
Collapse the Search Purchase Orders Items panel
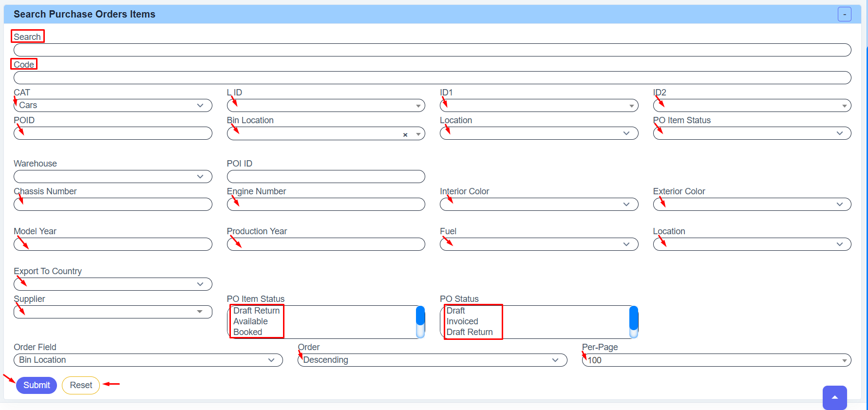[844, 14]
